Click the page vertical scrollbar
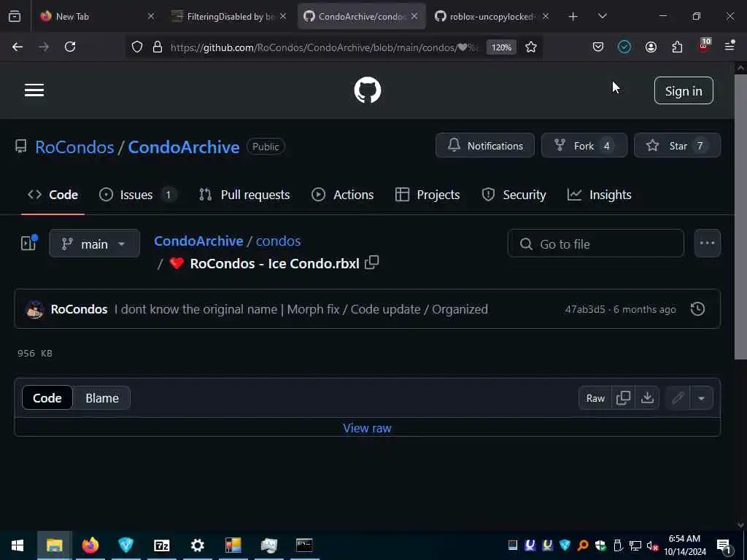Viewport: 747px width, 560px height. [740, 217]
